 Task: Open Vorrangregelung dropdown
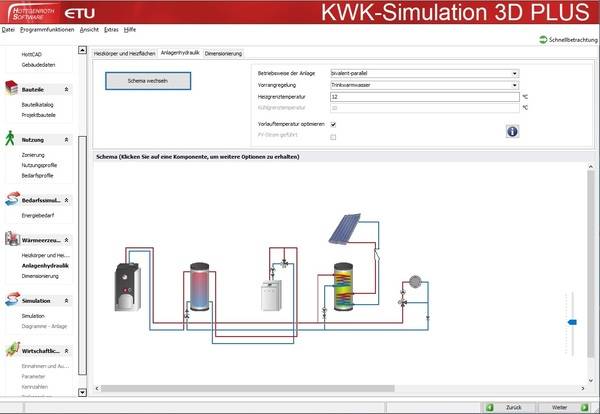(x=423, y=85)
